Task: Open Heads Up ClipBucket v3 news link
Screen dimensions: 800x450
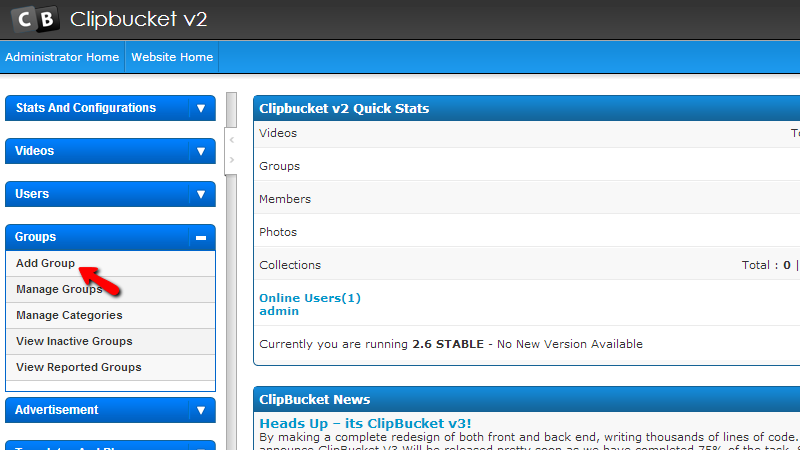Action: click(365, 423)
